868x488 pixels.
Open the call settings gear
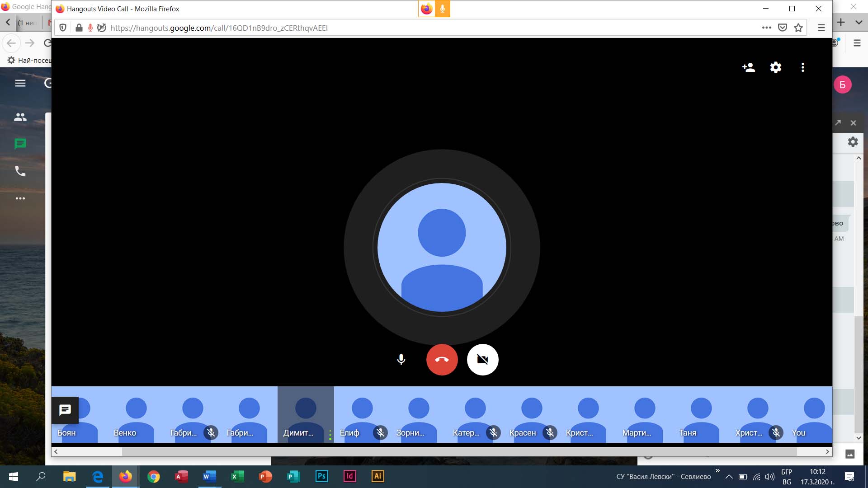pos(776,67)
